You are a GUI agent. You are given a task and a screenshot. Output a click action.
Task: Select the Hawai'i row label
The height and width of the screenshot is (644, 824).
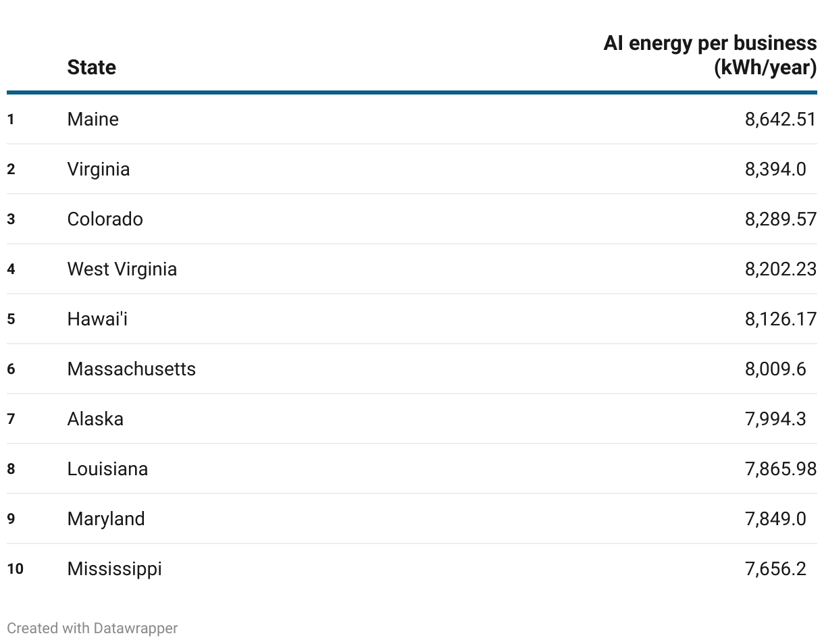tap(97, 319)
